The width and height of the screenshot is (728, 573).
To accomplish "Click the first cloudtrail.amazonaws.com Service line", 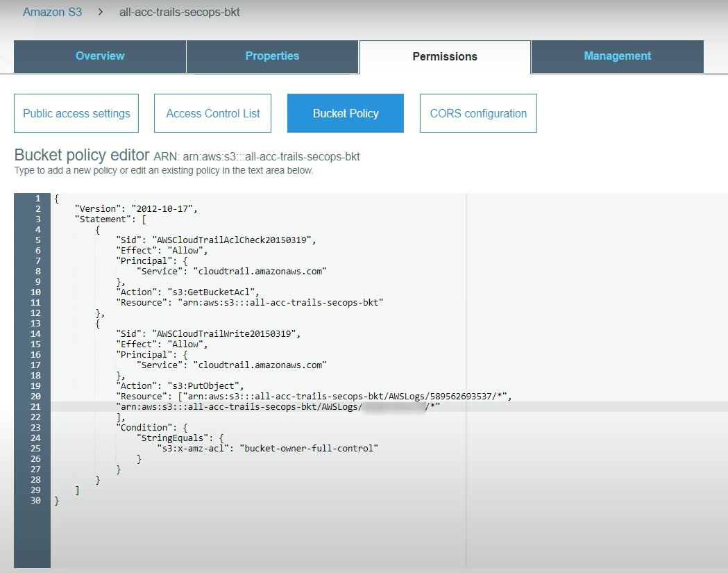I will [232, 272].
